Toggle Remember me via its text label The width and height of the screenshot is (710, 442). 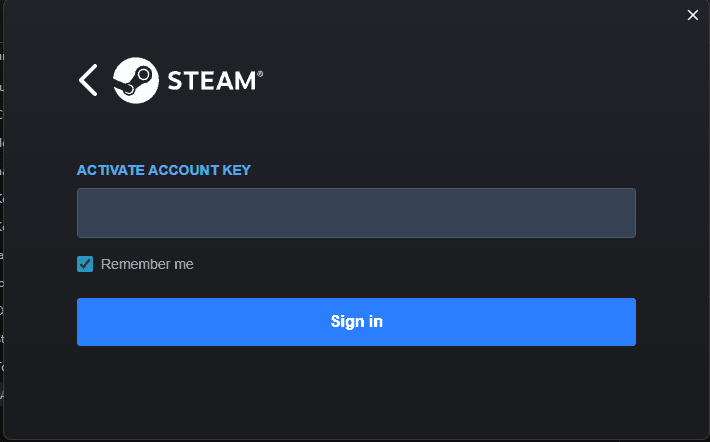click(147, 264)
